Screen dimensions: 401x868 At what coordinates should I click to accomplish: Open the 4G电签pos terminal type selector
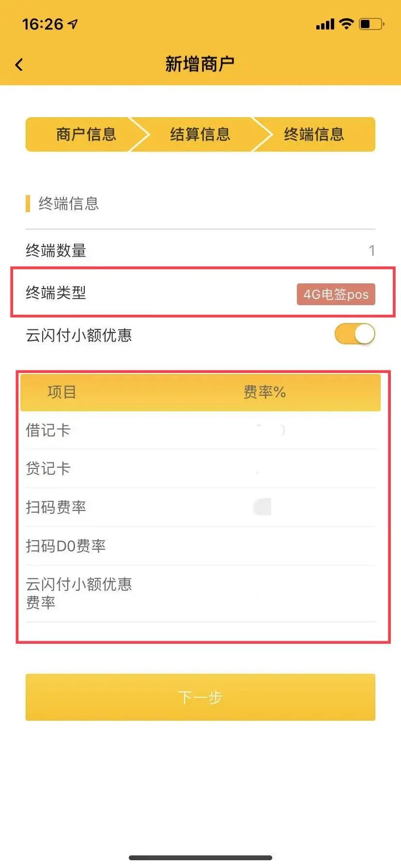point(335,294)
